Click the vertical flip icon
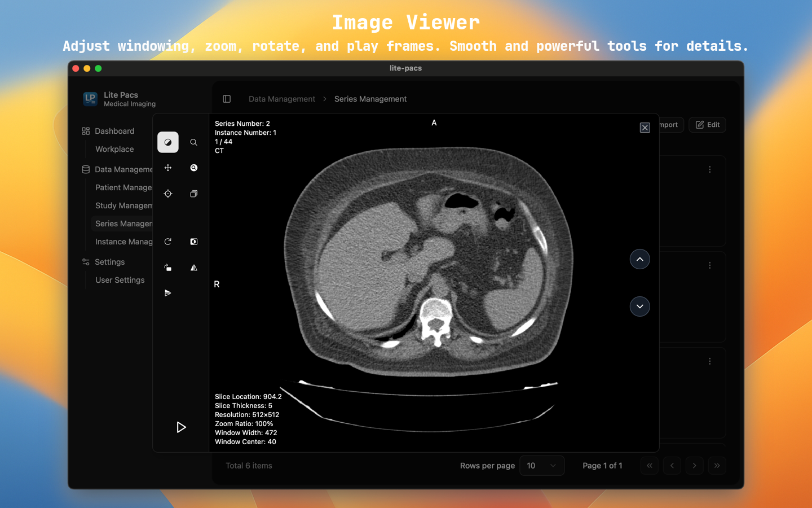This screenshot has height=508, width=812. tap(167, 293)
